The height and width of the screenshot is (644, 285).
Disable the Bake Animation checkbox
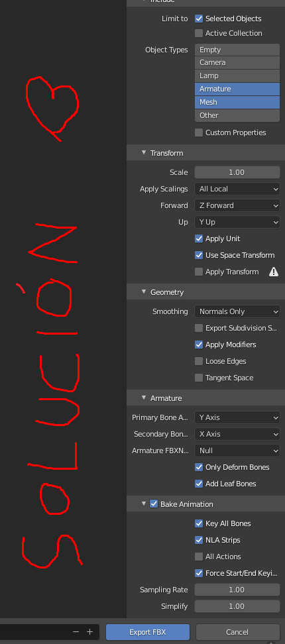pyautogui.click(x=154, y=504)
